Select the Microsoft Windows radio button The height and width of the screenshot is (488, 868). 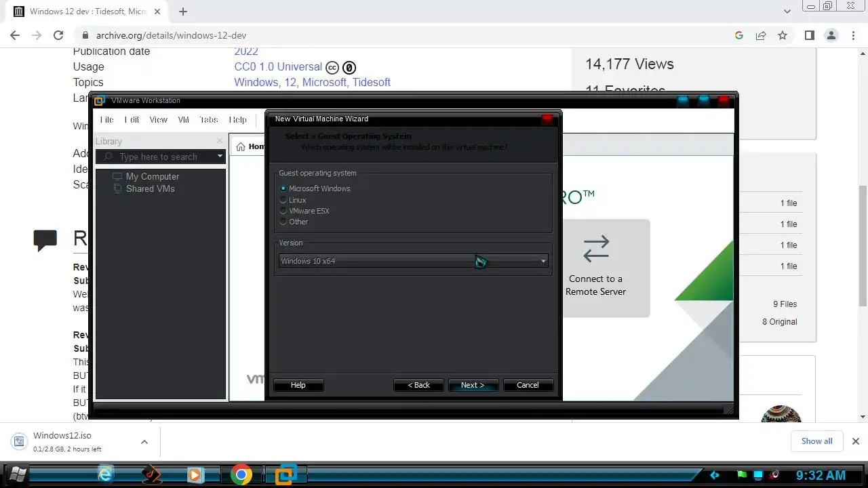point(283,188)
